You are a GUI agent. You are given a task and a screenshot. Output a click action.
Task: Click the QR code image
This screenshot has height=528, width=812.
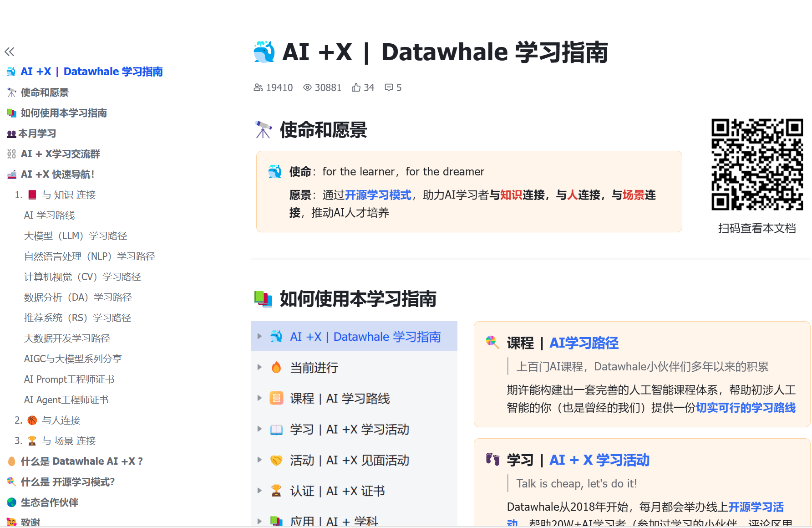(757, 164)
